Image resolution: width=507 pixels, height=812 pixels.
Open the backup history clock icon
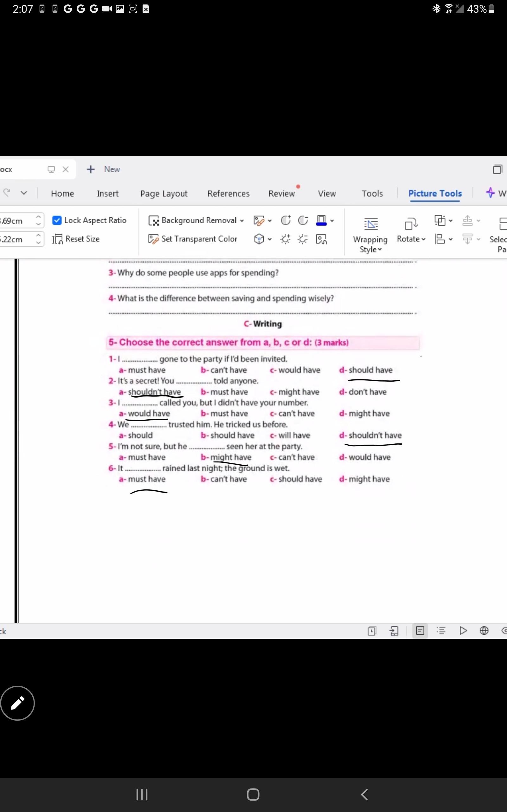pyautogui.click(x=371, y=631)
